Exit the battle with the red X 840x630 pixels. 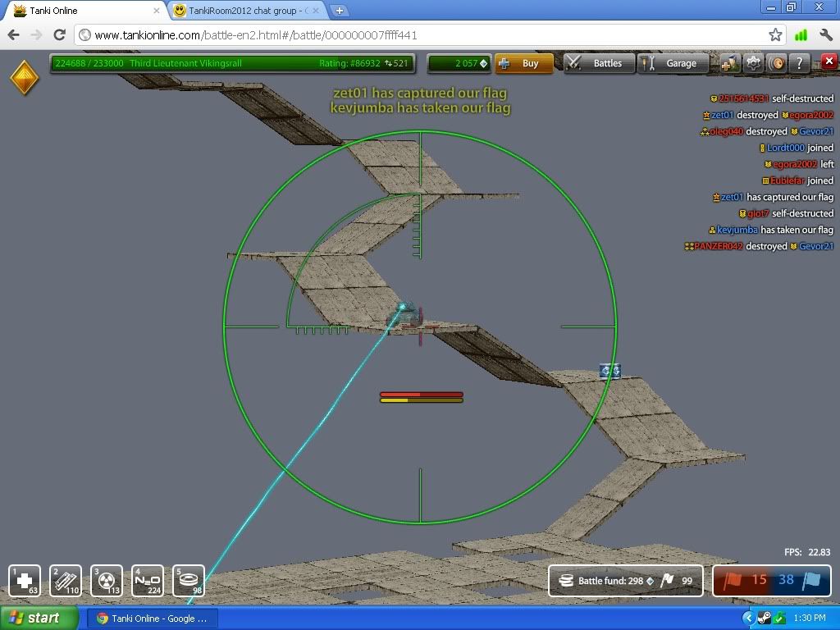click(829, 62)
